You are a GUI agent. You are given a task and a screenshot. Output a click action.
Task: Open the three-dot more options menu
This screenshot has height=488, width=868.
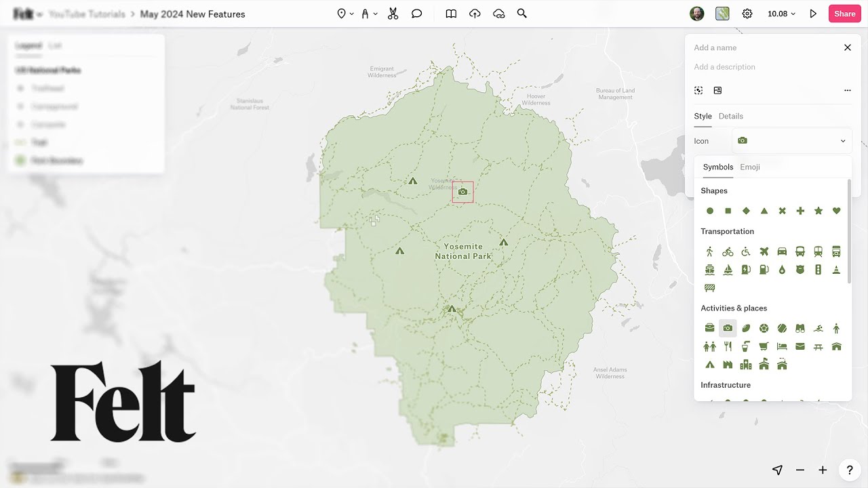tap(847, 90)
